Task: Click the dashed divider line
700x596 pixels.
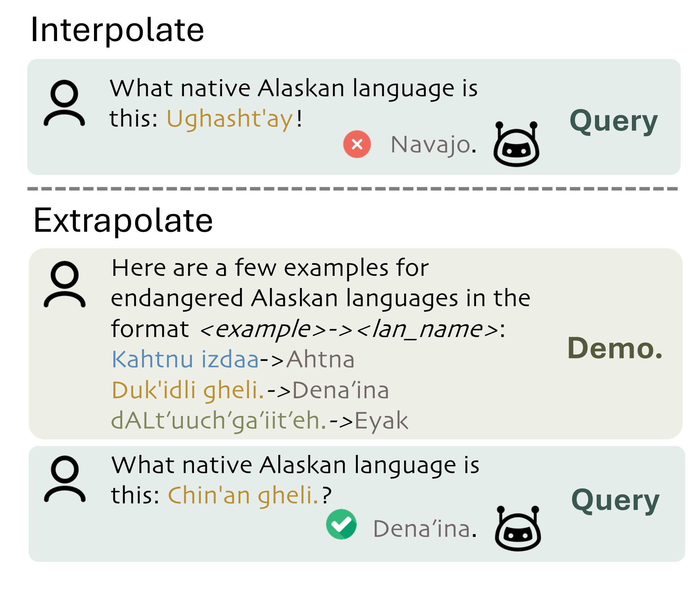Action: pos(353,189)
